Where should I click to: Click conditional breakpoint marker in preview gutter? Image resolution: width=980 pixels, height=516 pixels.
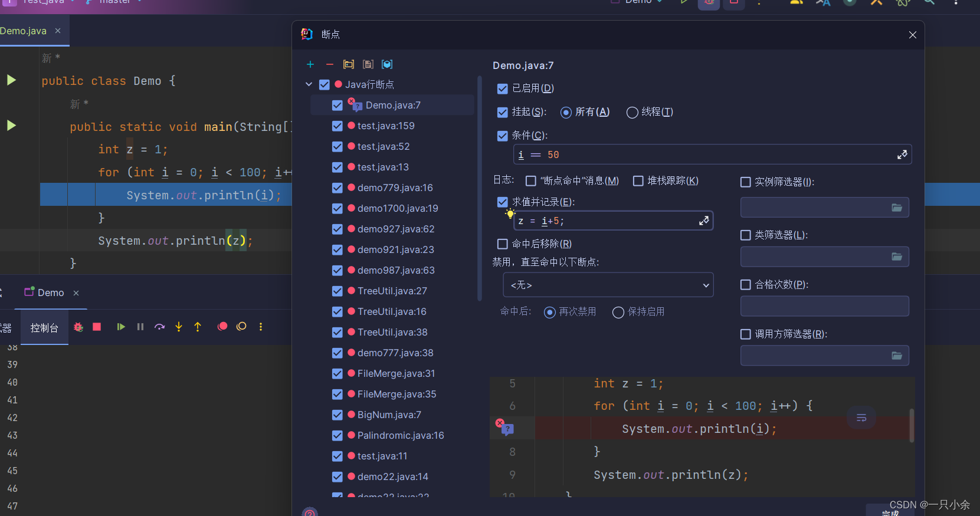[x=504, y=427]
